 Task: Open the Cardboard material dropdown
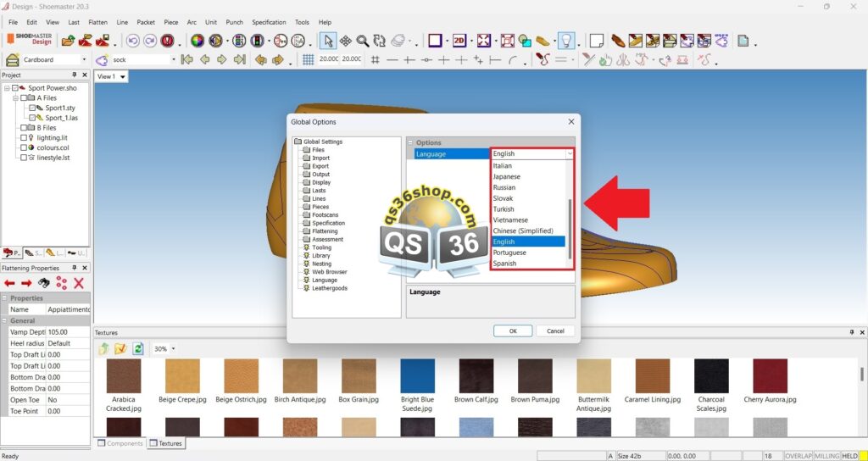[x=83, y=60]
